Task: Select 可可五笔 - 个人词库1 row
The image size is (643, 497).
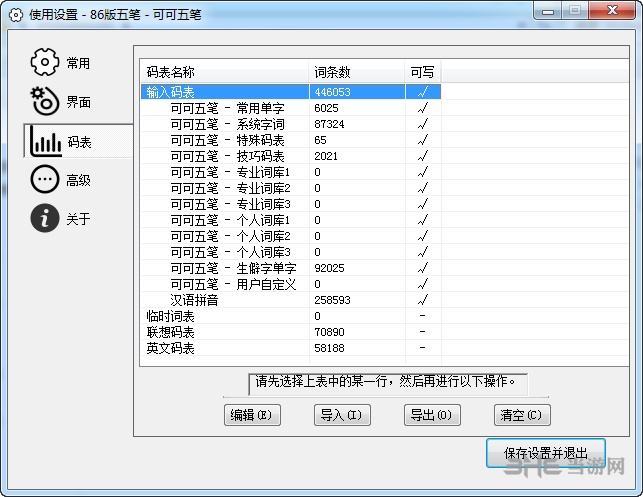Action: tap(291, 220)
